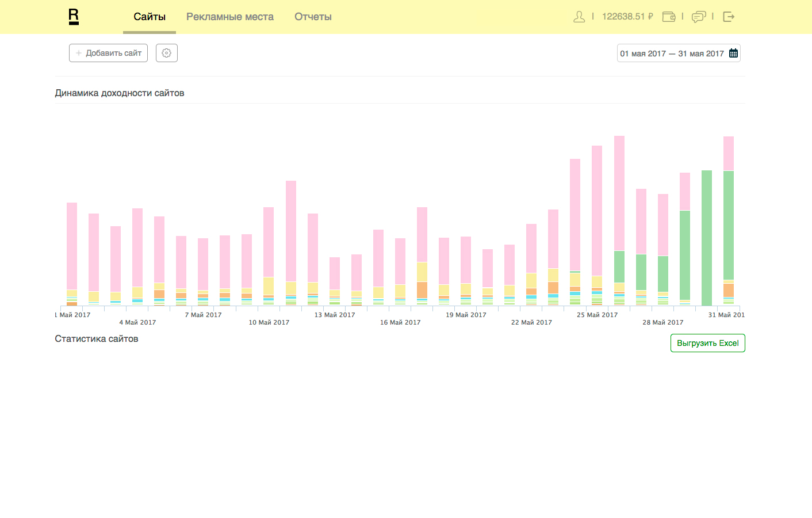Go to the Отчеты tab
The width and height of the screenshot is (812, 518).
[313, 17]
